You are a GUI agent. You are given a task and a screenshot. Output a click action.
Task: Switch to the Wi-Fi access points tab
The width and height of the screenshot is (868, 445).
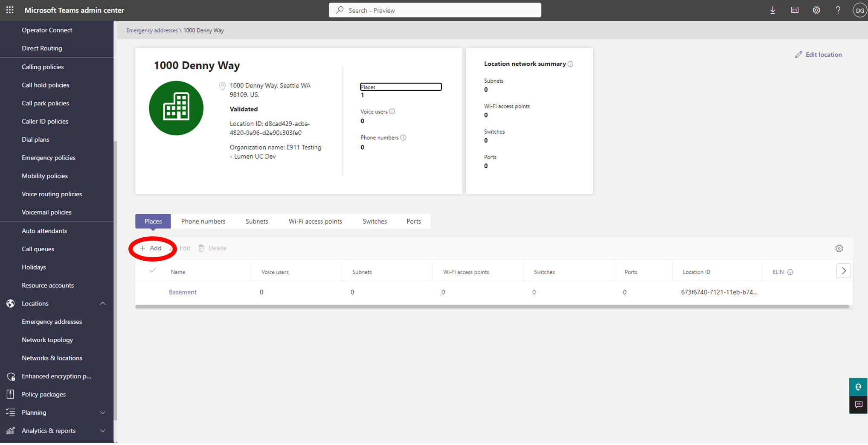click(315, 221)
